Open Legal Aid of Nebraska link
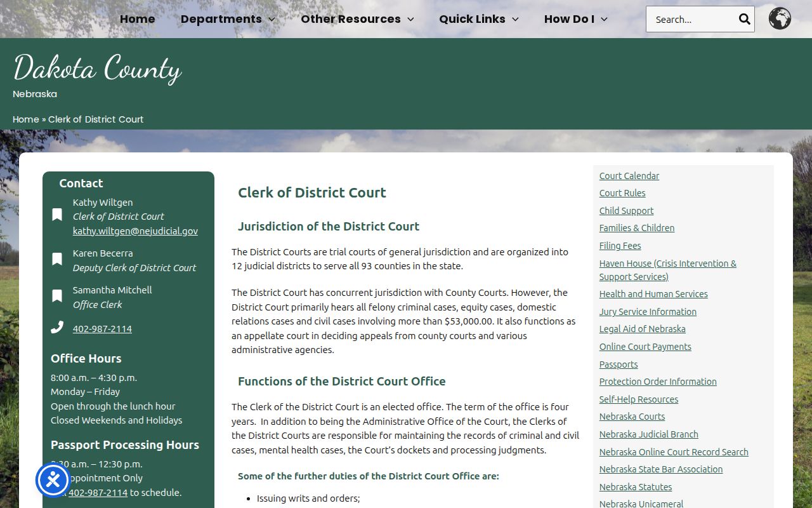The width and height of the screenshot is (812, 508). (643, 329)
